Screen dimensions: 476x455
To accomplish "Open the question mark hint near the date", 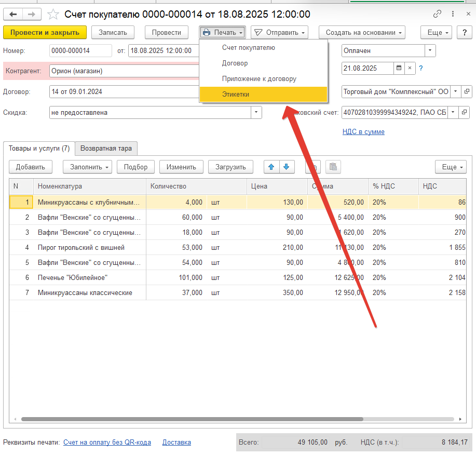I will click(x=421, y=68).
